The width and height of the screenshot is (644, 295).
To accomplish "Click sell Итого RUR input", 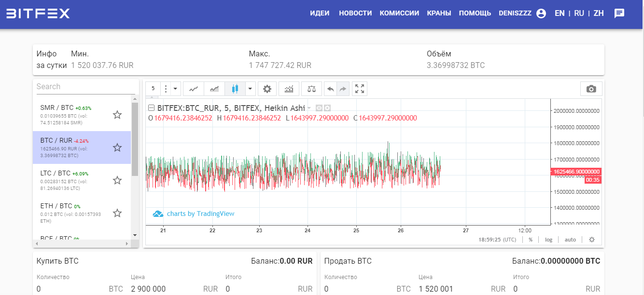I will [x=548, y=289].
